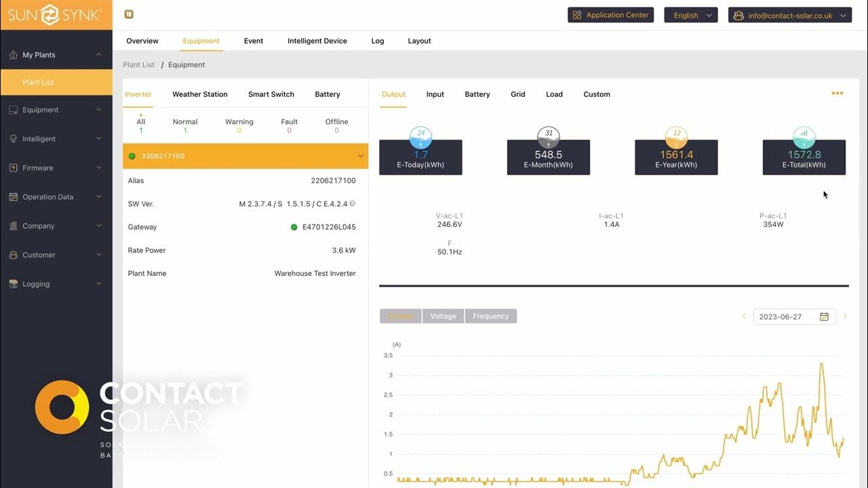The height and width of the screenshot is (488, 868).
Task: Click the green gateway status dot
Action: pos(294,227)
